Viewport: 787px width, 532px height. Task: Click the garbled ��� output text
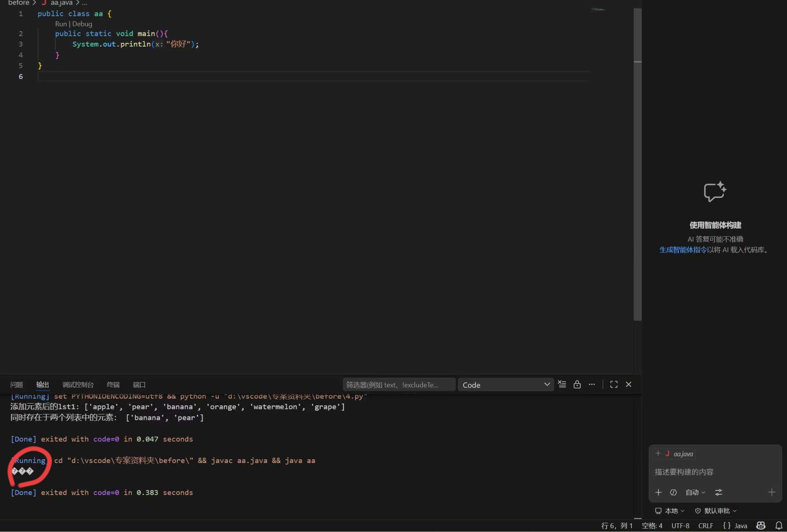click(x=22, y=471)
